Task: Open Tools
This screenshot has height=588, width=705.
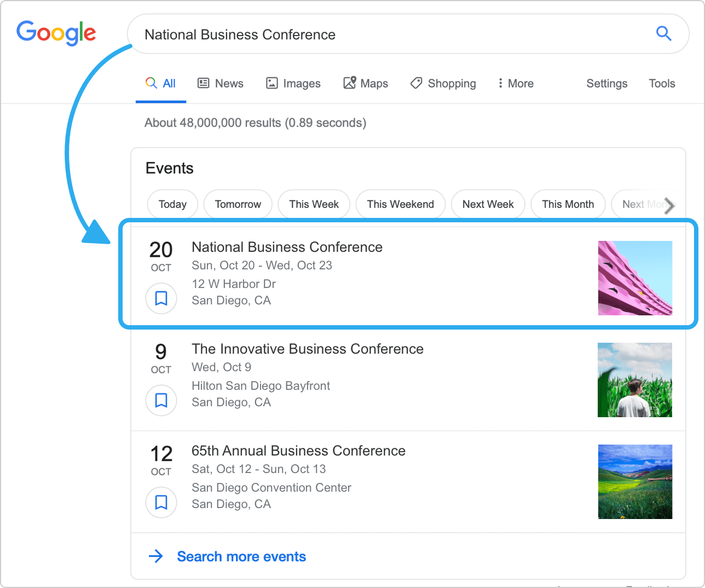Action: click(x=662, y=83)
